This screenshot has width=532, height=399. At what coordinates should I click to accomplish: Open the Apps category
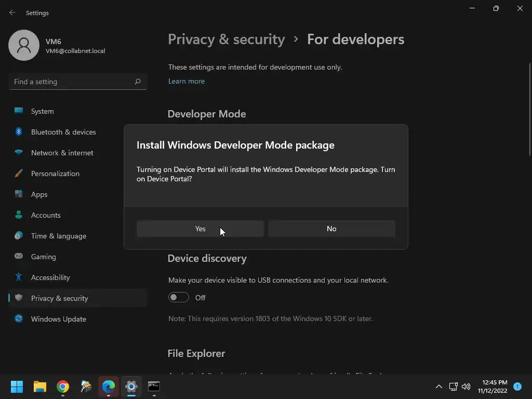point(78,194)
